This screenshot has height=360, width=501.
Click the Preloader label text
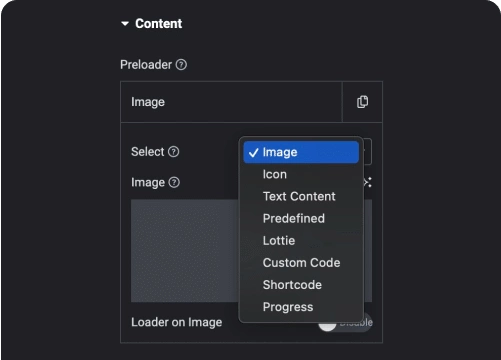146,65
